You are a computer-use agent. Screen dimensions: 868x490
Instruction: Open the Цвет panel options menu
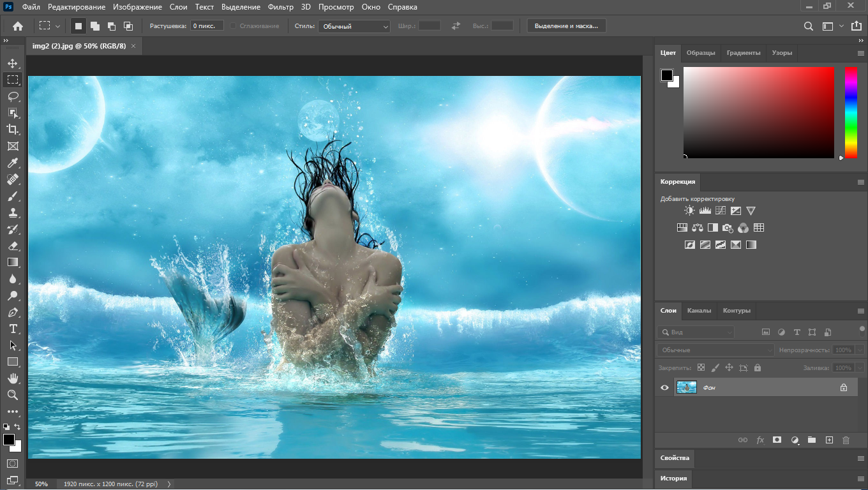[860, 54]
